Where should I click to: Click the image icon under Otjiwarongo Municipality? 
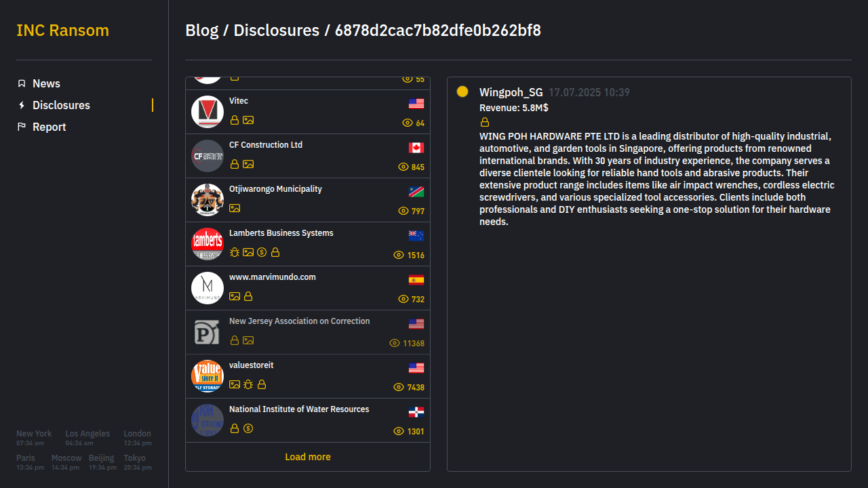tap(235, 208)
